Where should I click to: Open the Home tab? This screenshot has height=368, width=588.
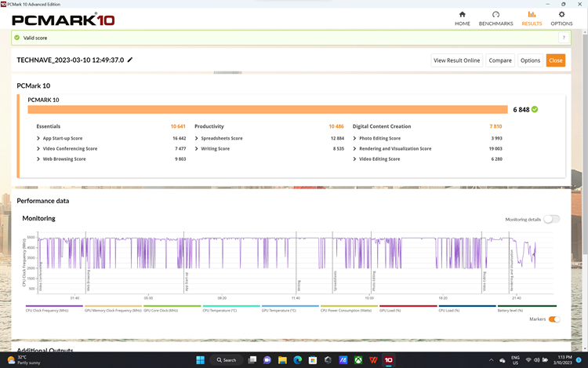point(462,18)
